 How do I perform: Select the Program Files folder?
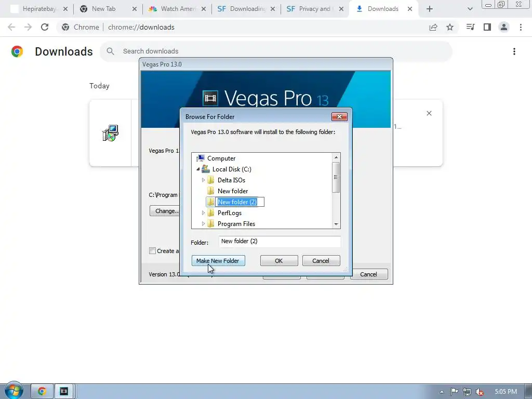coord(236,223)
